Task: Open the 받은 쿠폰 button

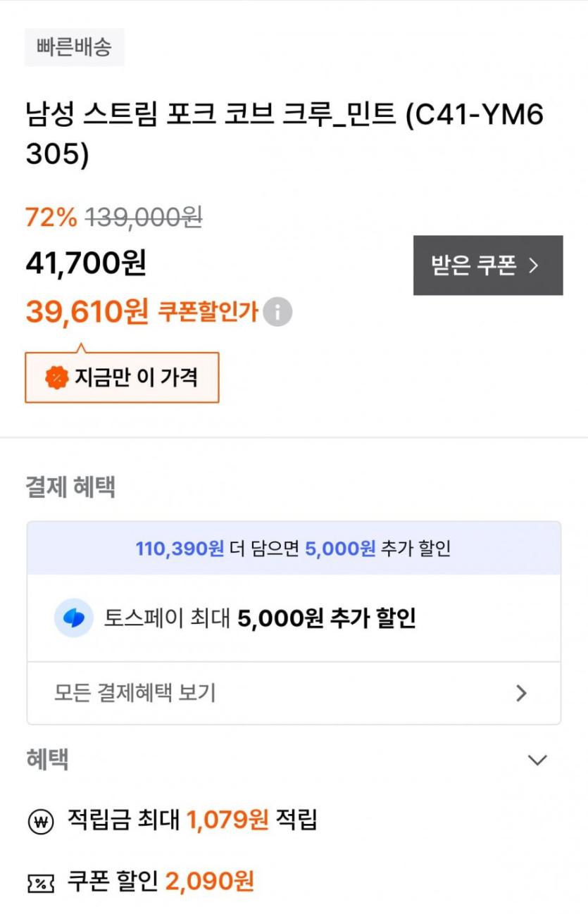Action: click(487, 265)
